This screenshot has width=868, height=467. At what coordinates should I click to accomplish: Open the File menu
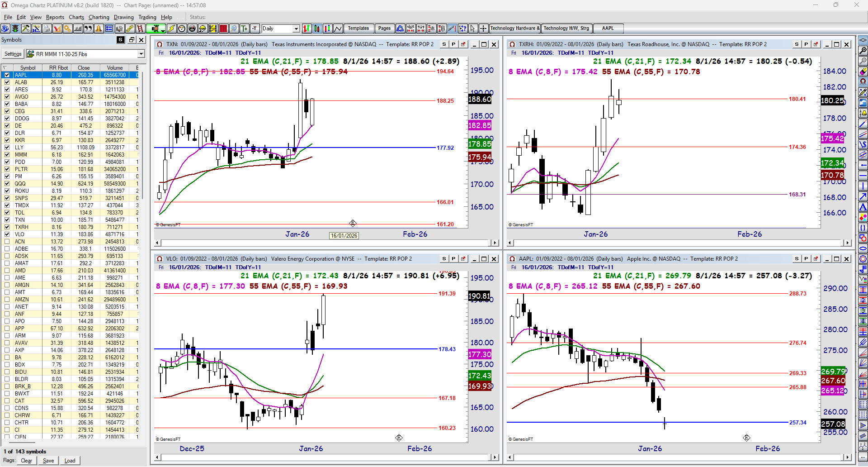click(8, 17)
